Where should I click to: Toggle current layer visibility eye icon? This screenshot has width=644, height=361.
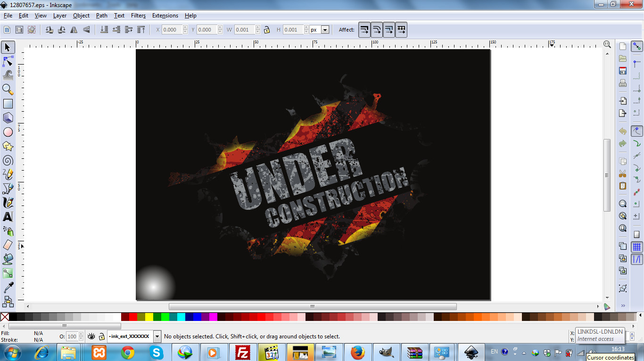tap(91, 336)
